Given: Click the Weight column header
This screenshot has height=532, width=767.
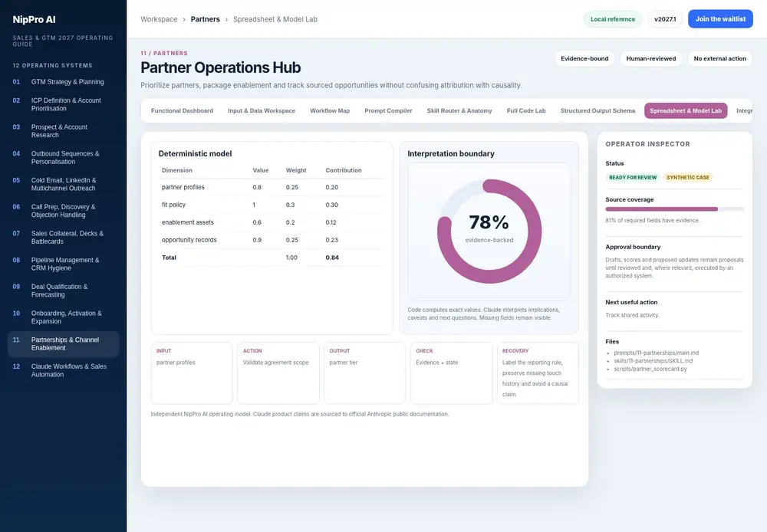Looking at the screenshot, I should click(x=296, y=170).
